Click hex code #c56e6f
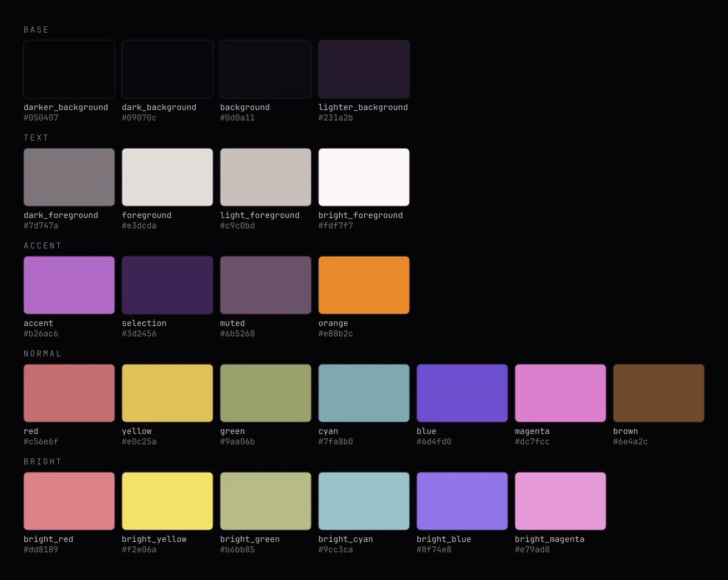The height and width of the screenshot is (580, 728). (41, 442)
